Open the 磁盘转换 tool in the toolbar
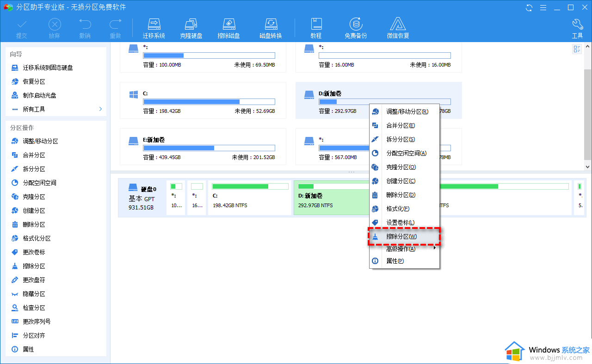 (271, 29)
